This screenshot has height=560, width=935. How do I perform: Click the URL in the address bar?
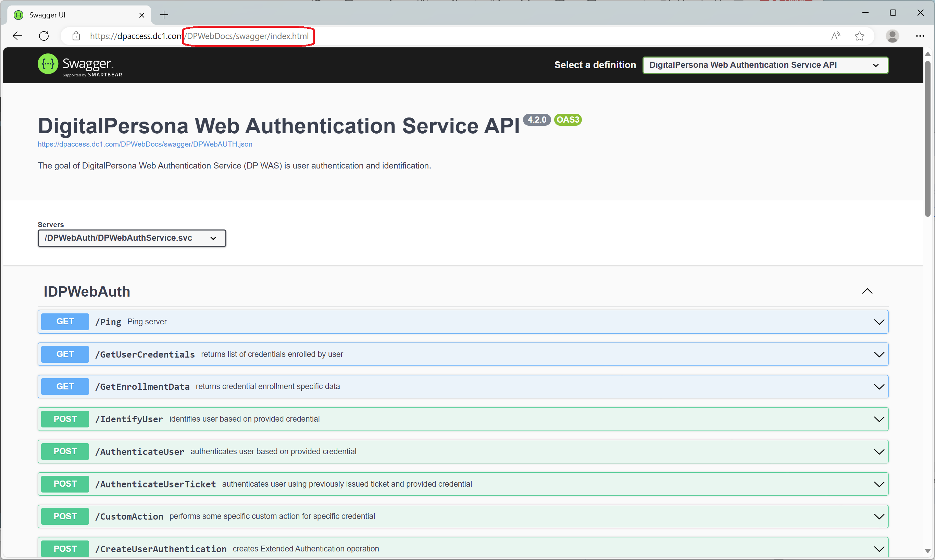[x=199, y=36]
